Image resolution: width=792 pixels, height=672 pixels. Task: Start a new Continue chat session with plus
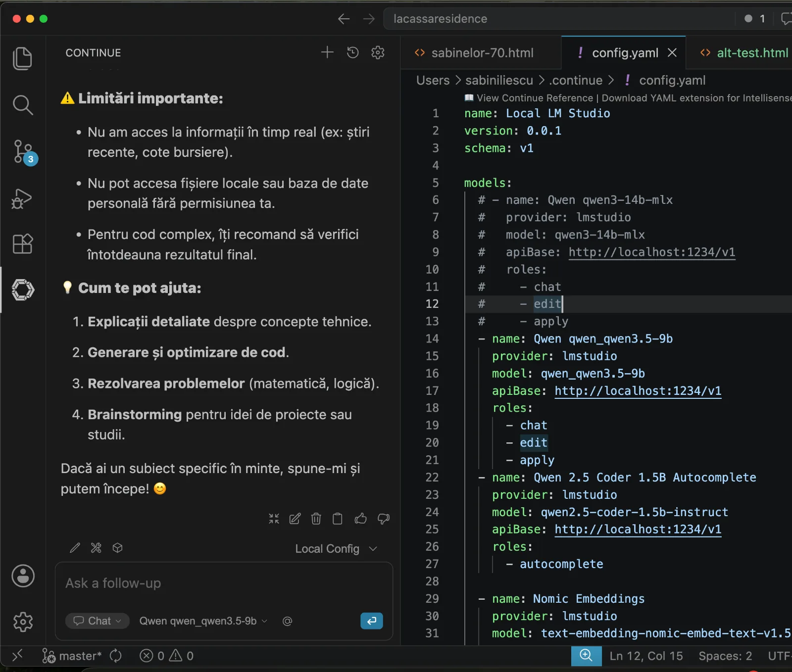point(327,52)
